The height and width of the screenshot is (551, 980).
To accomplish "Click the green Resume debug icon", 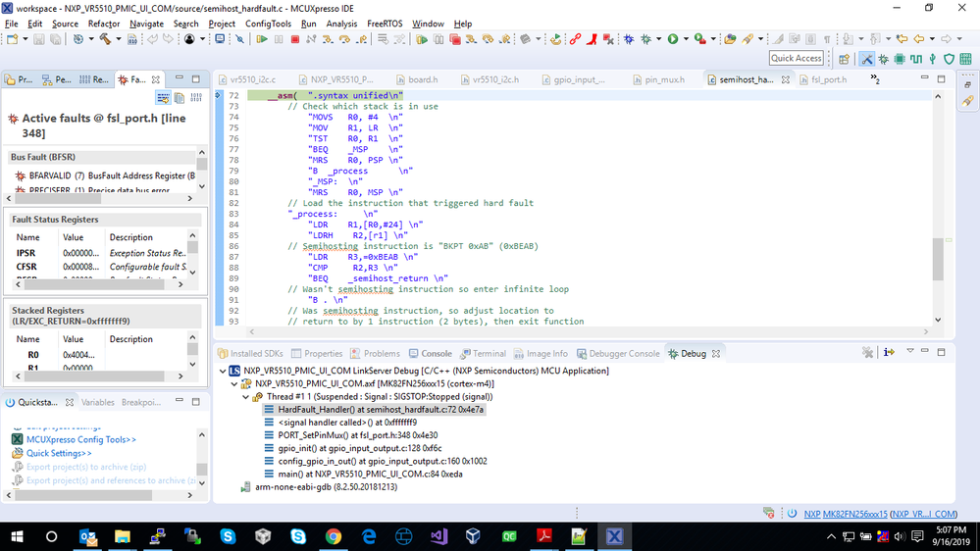I will tap(262, 39).
